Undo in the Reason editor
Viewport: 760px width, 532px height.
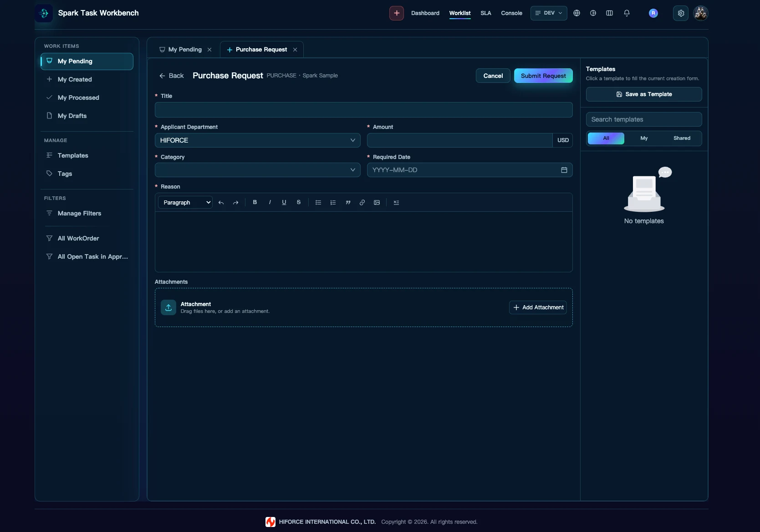[x=221, y=203]
